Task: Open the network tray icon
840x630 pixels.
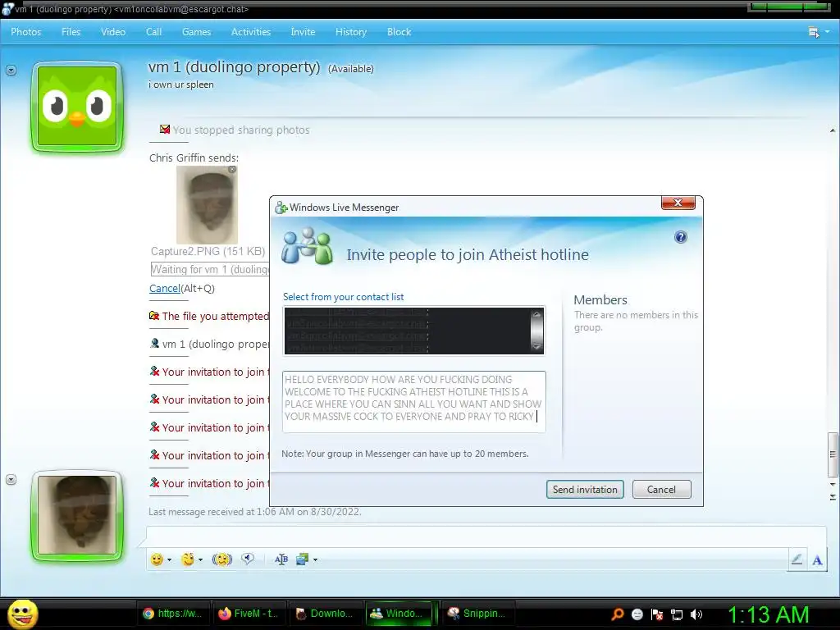Action: coord(677,614)
